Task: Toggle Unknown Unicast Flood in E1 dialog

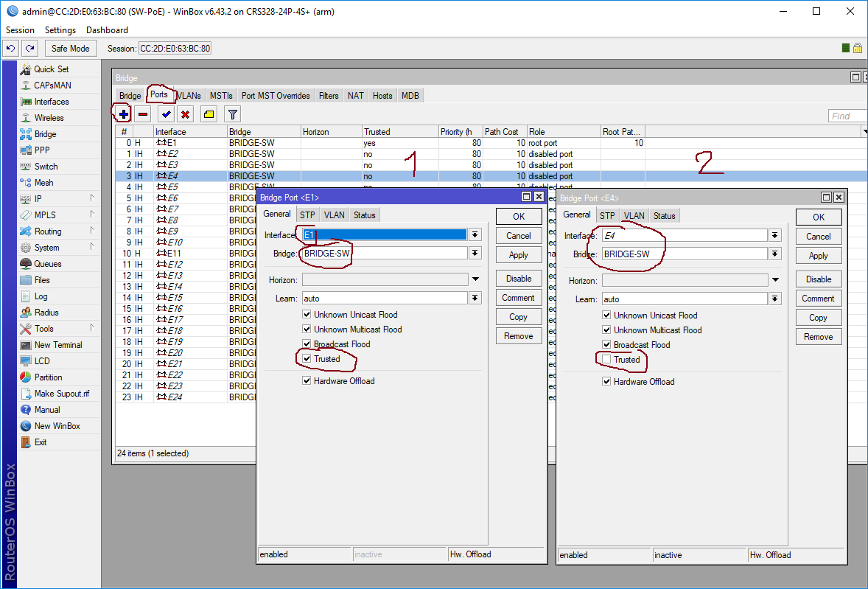Action: pyautogui.click(x=307, y=315)
